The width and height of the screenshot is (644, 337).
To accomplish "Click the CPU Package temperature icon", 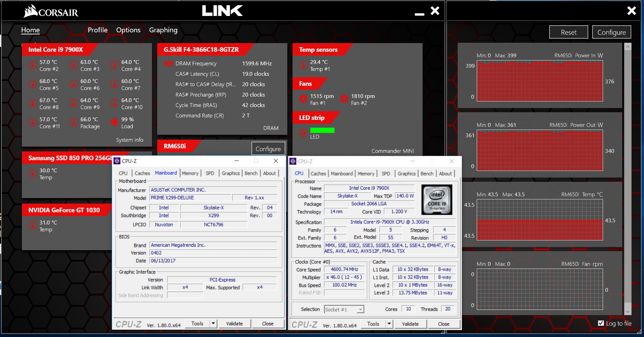I will (74, 122).
